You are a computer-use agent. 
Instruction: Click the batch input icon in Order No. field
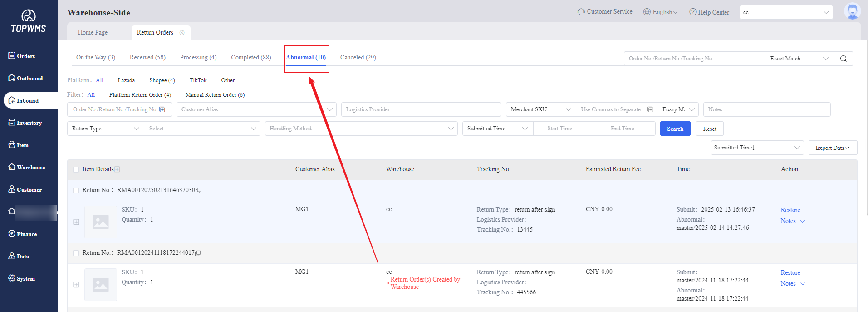click(x=162, y=109)
